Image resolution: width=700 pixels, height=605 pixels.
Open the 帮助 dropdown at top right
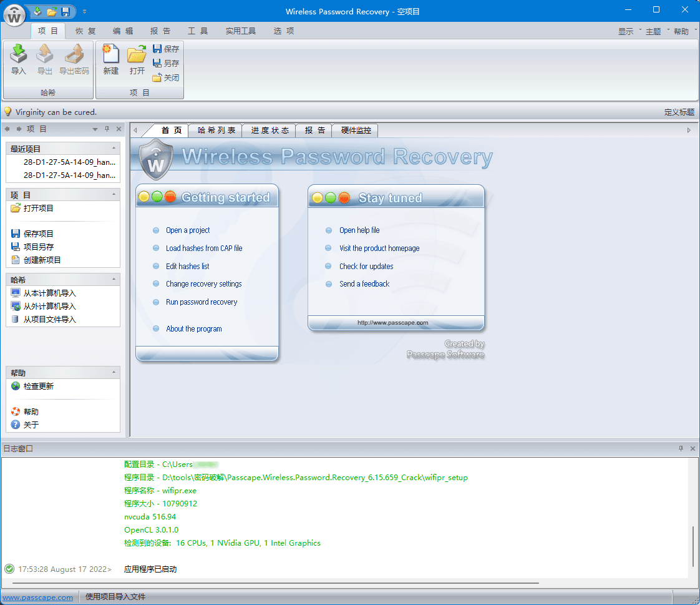tap(685, 31)
